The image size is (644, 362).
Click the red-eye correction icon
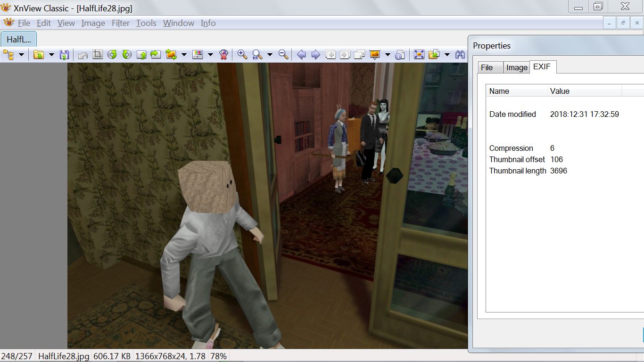pos(224,55)
